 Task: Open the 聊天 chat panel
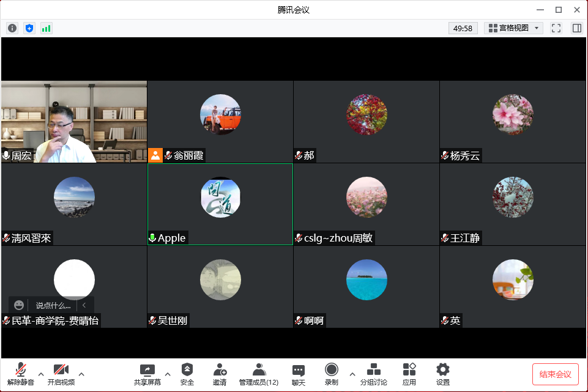(299, 374)
